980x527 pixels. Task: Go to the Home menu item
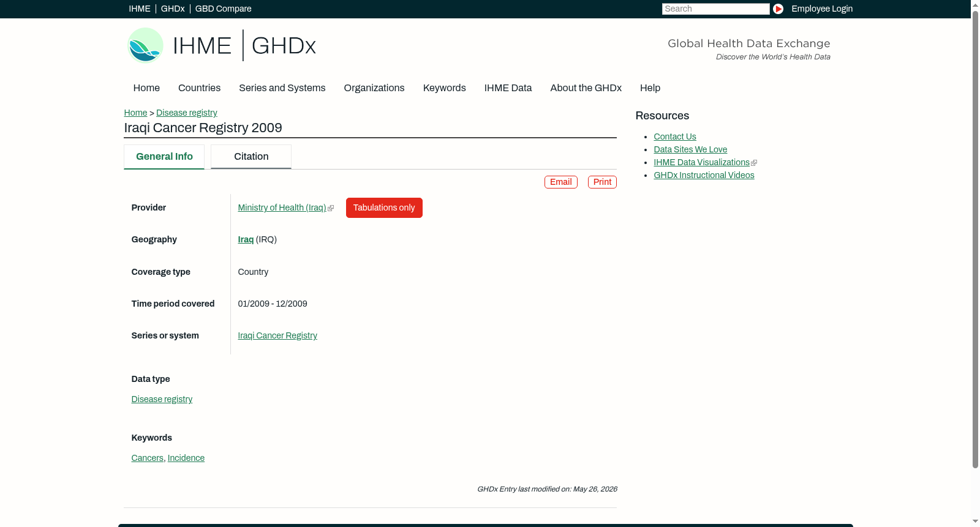coord(146,88)
